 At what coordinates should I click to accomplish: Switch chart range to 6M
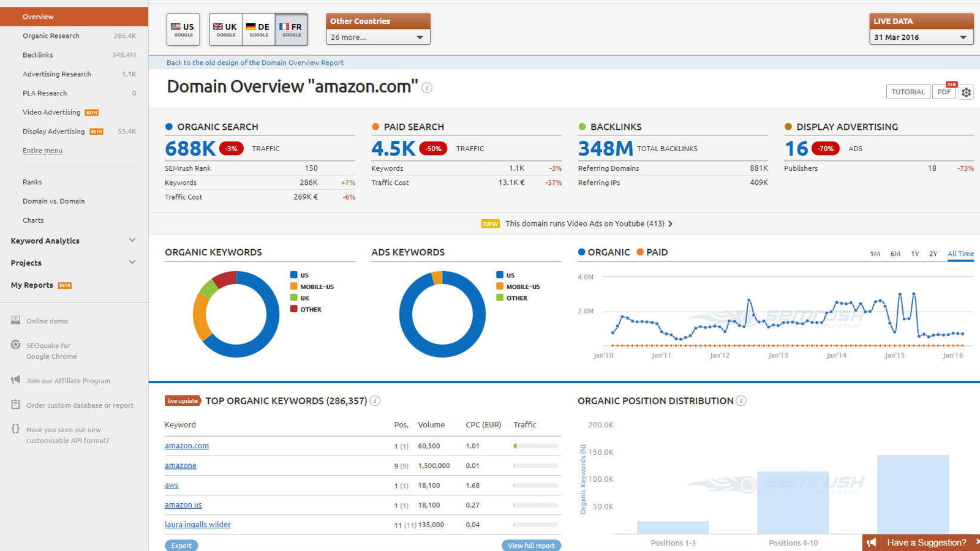click(895, 253)
